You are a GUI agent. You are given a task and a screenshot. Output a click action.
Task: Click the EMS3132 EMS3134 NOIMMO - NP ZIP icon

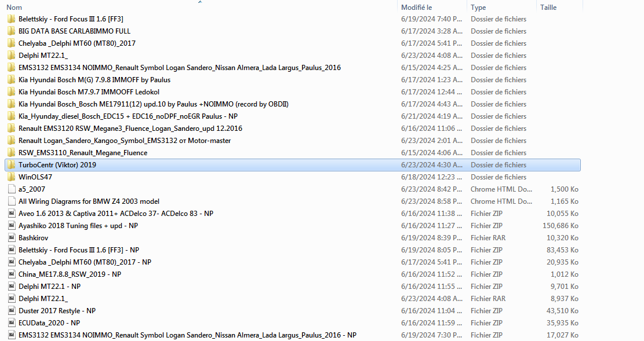click(x=12, y=335)
